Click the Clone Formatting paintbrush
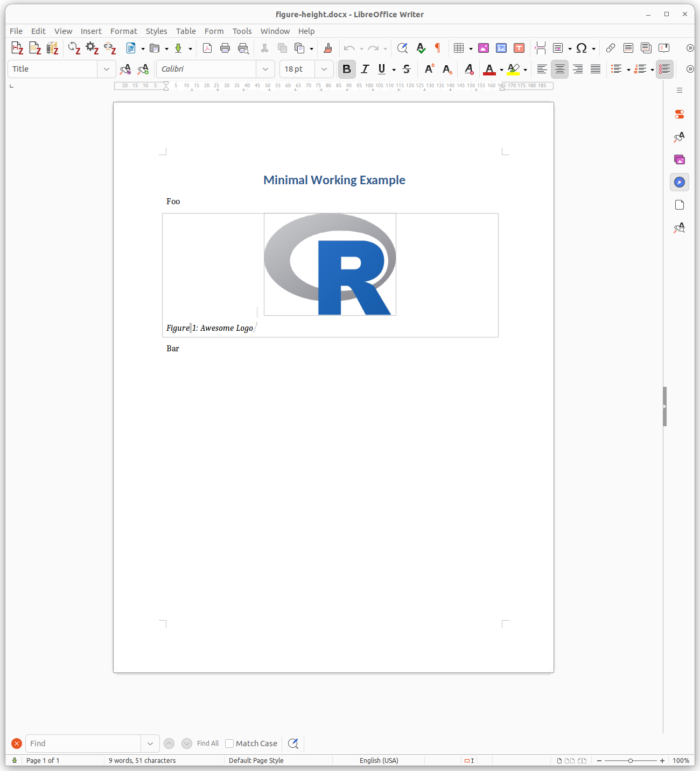 point(327,48)
